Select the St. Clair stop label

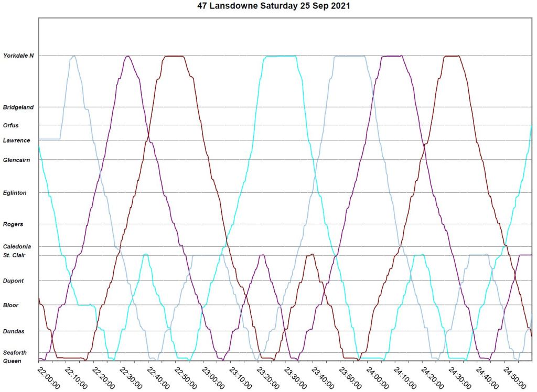click(x=15, y=255)
